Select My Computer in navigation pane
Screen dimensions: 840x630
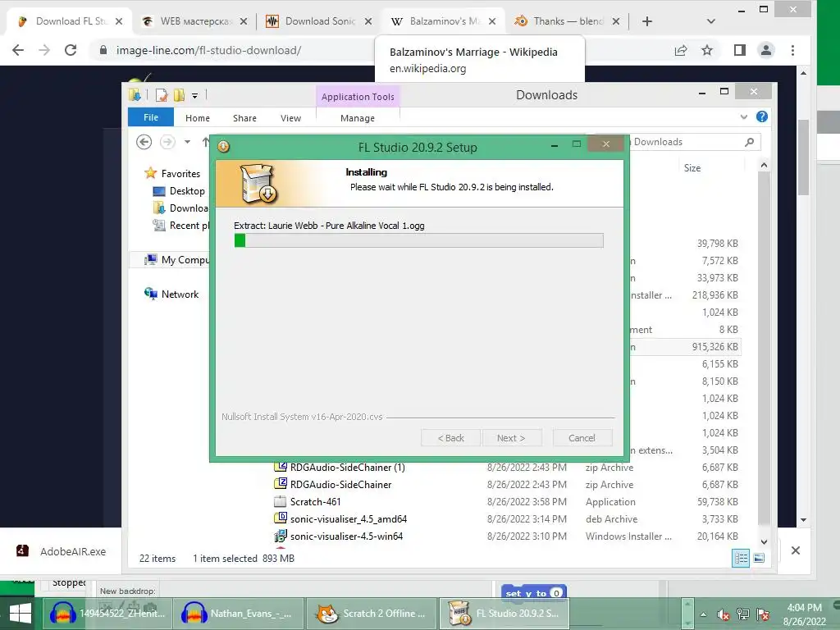coord(177,260)
